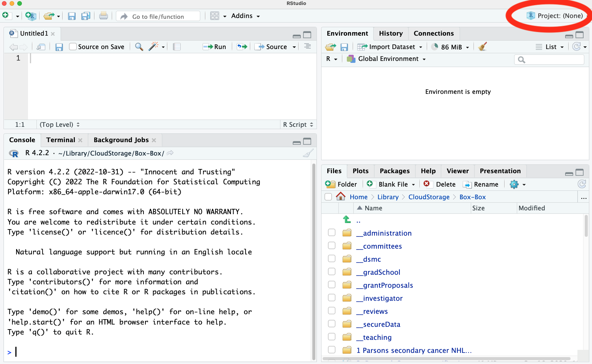Change R Script file type selector

298,125
